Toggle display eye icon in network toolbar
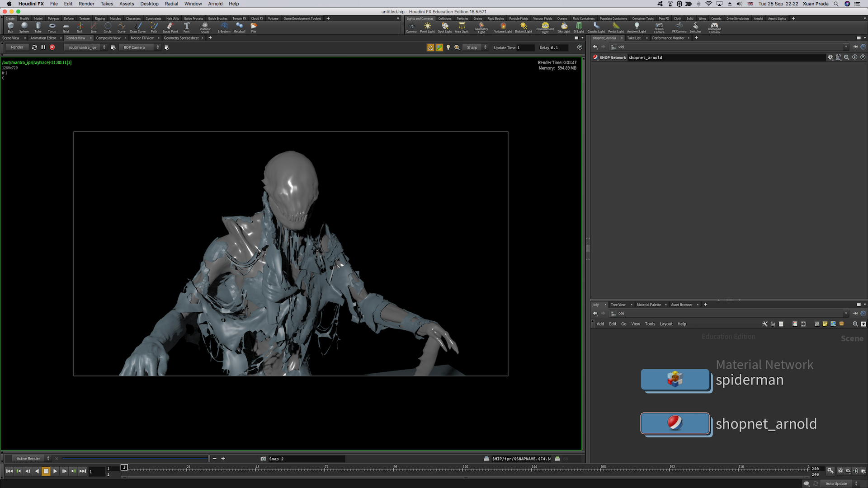The height and width of the screenshot is (488, 868). pos(863,324)
